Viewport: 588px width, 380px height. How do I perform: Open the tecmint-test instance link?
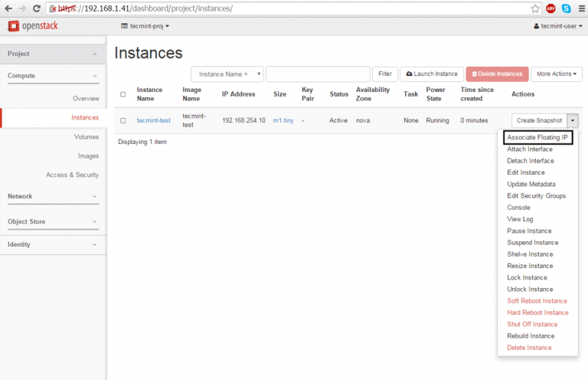(153, 120)
